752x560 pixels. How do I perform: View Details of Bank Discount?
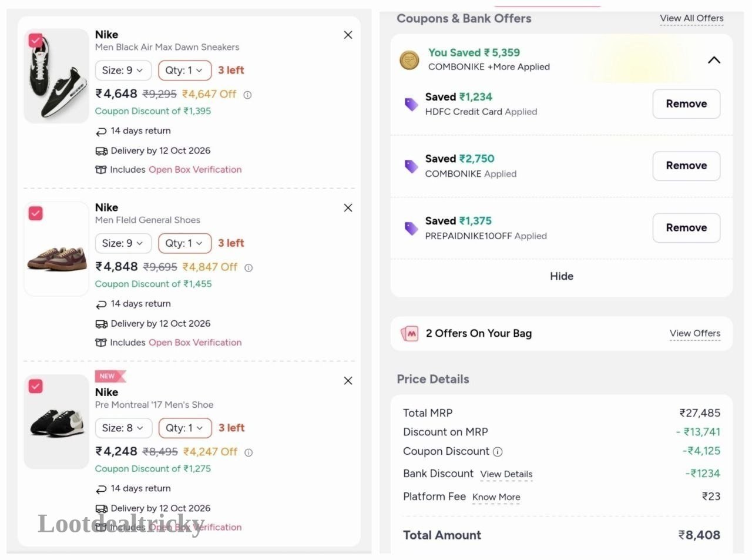pos(506,474)
